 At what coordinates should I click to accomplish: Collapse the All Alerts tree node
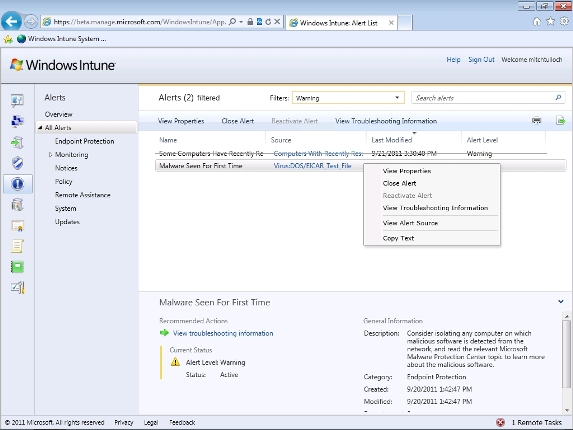[40, 128]
